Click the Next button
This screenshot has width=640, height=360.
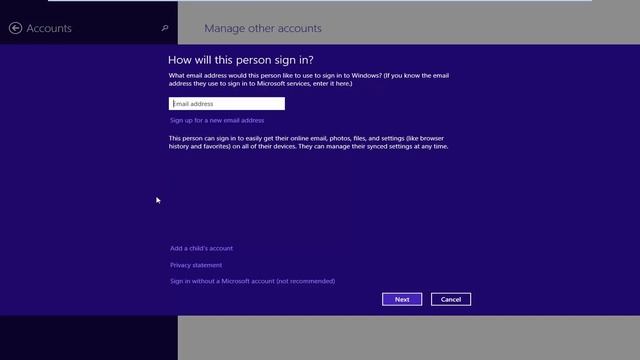[x=402, y=299]
